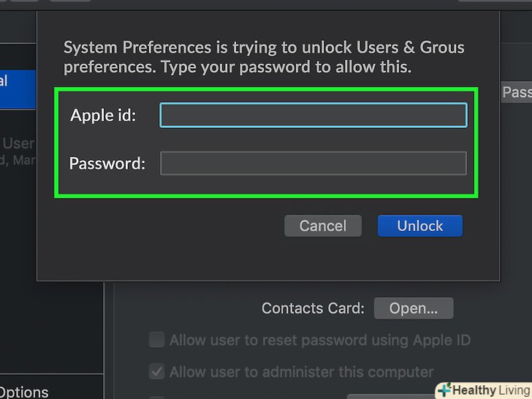Switch to the Password tab behind dialog
This screenshot has width=532, height=399.
tap(516, 92)
